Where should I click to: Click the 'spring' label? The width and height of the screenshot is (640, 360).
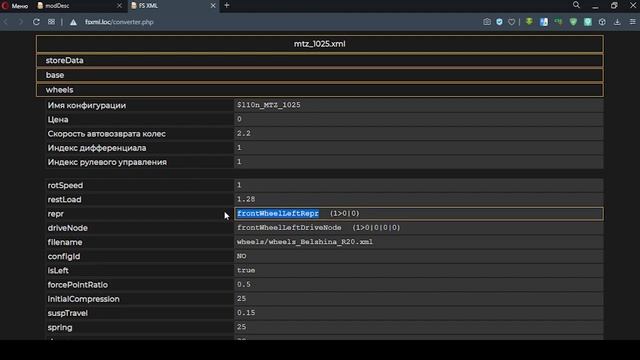[x=60, y=328]
